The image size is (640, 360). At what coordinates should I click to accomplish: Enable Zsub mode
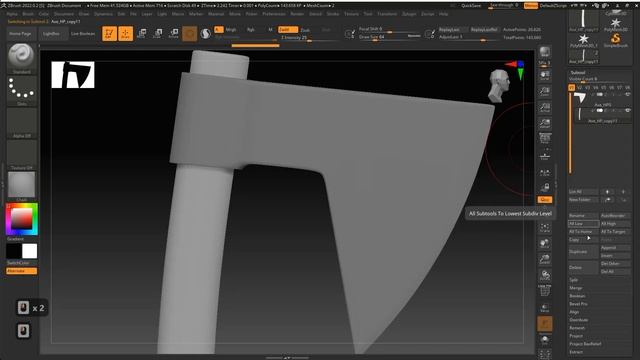pyautogui.click(x=305, y=30)
